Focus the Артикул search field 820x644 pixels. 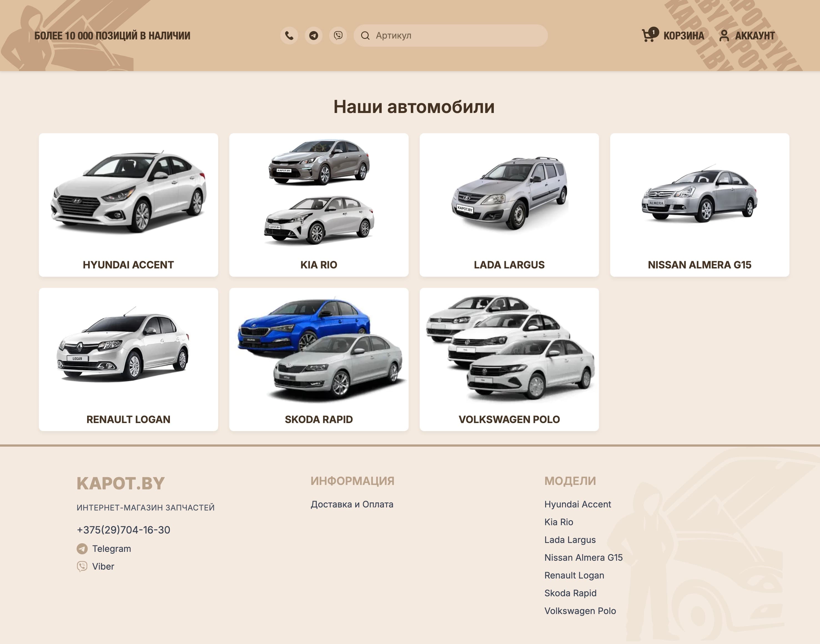tap(451, 36)
